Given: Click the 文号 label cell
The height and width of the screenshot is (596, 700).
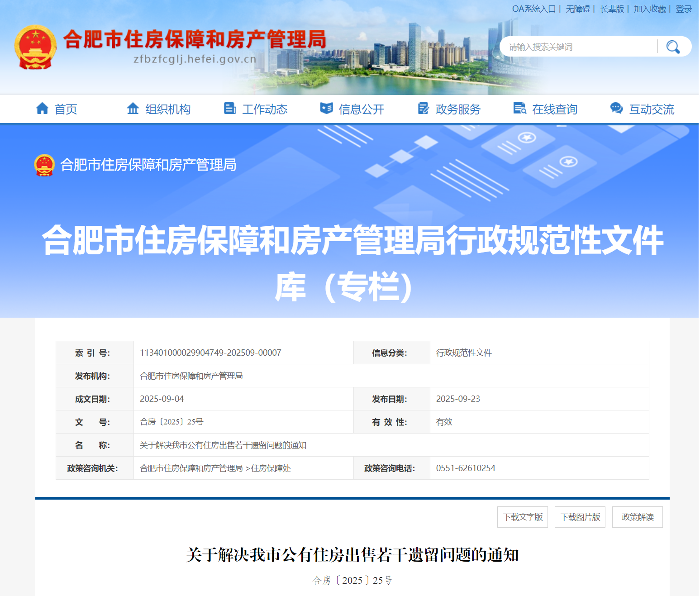Looking at the screenshot, I should point(95,422).
